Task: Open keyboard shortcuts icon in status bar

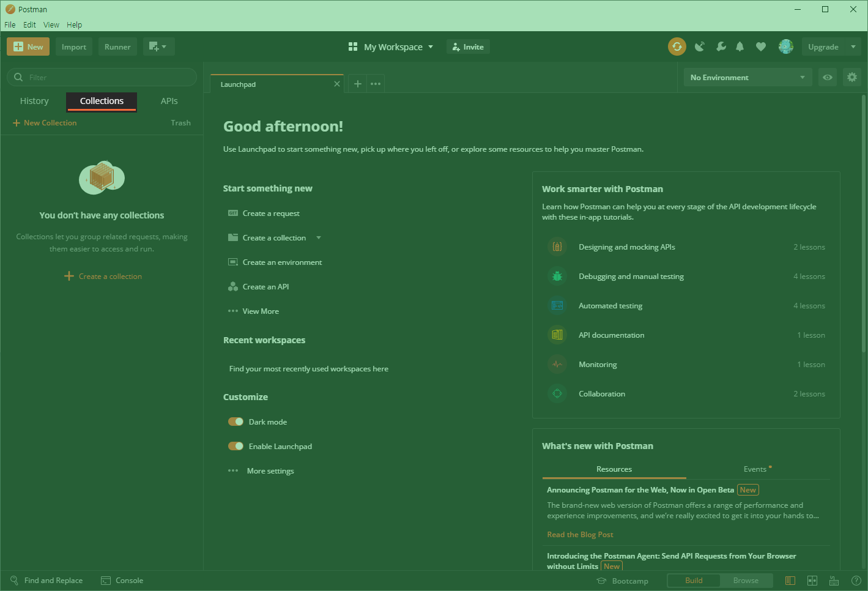Action: [x=834, y=581]
